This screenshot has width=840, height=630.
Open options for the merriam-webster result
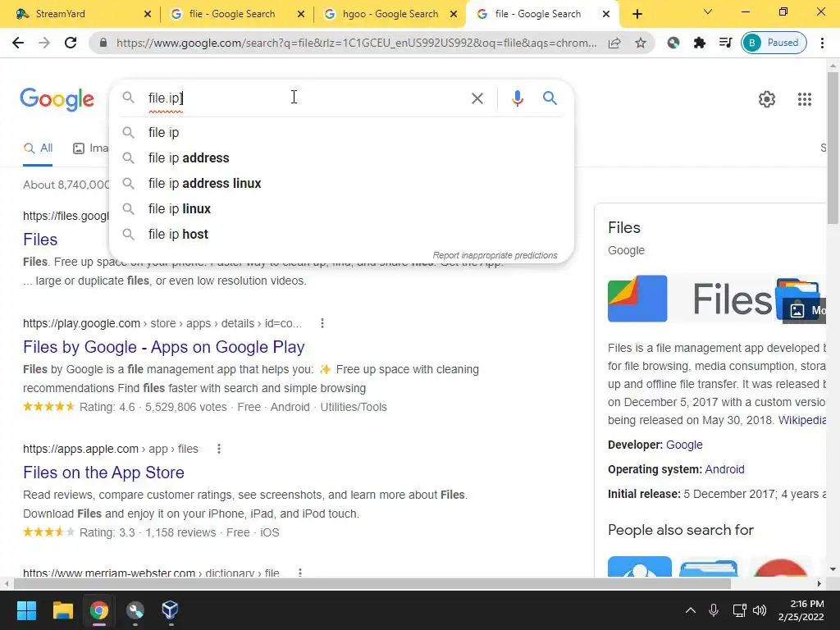click(300, 573)
